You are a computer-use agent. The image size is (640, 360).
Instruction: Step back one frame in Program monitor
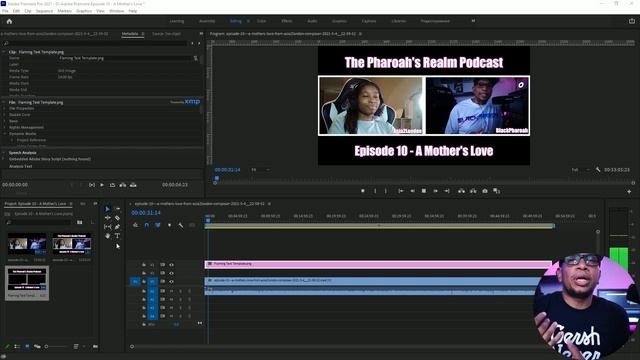pos(412,191)
